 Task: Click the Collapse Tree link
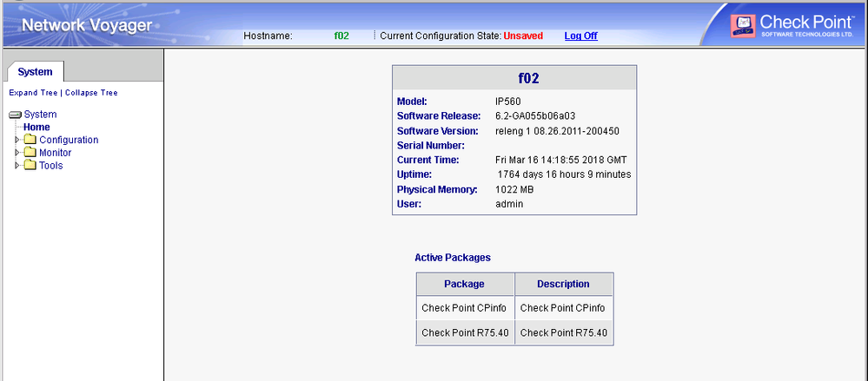91,93
